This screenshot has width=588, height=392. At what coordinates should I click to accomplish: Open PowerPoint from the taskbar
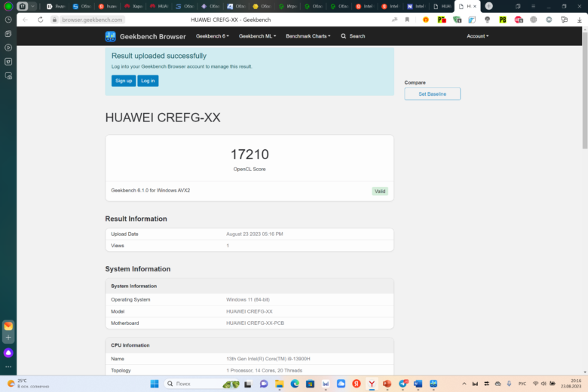tap(387, 384)
